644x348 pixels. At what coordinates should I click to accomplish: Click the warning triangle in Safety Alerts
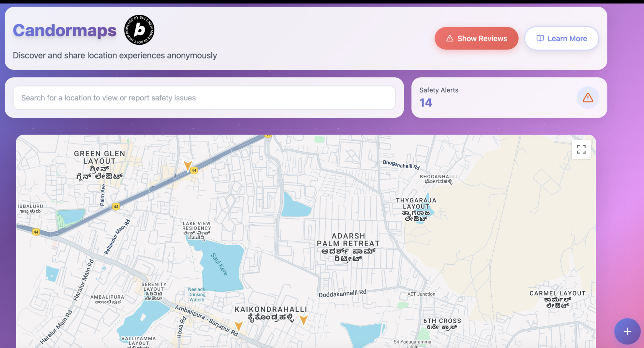pyautogui.click(x=587, y=98)
